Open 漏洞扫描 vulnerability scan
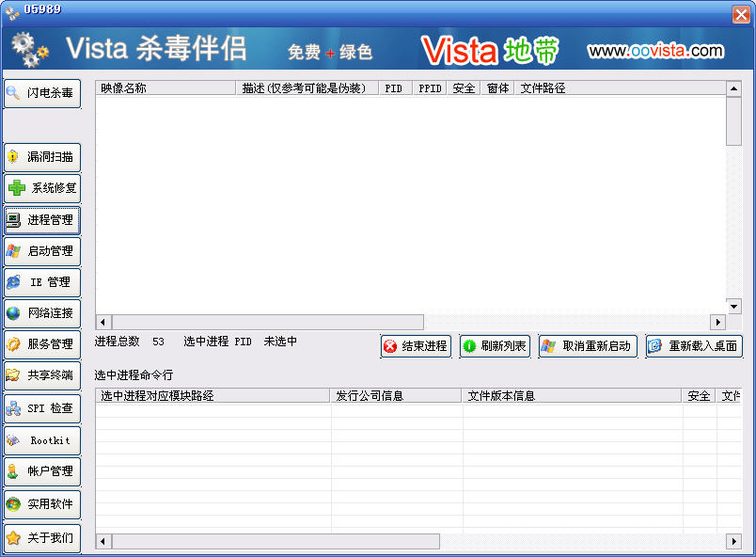 pos(42,157)
